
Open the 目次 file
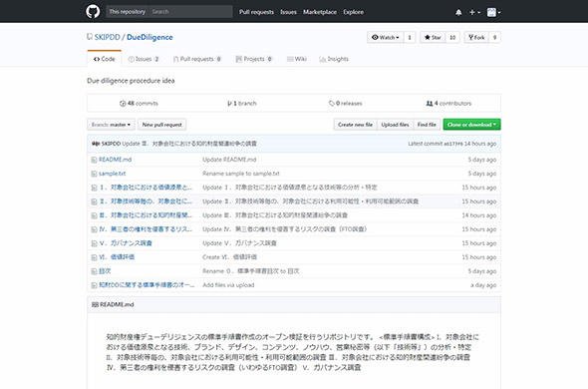(x=105, y=271)
